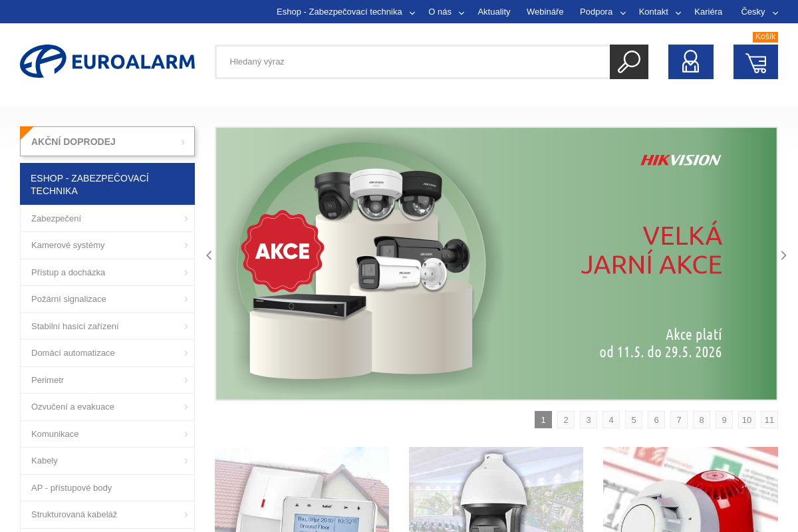Open the shopping cart icon

[x=755, y=62]
